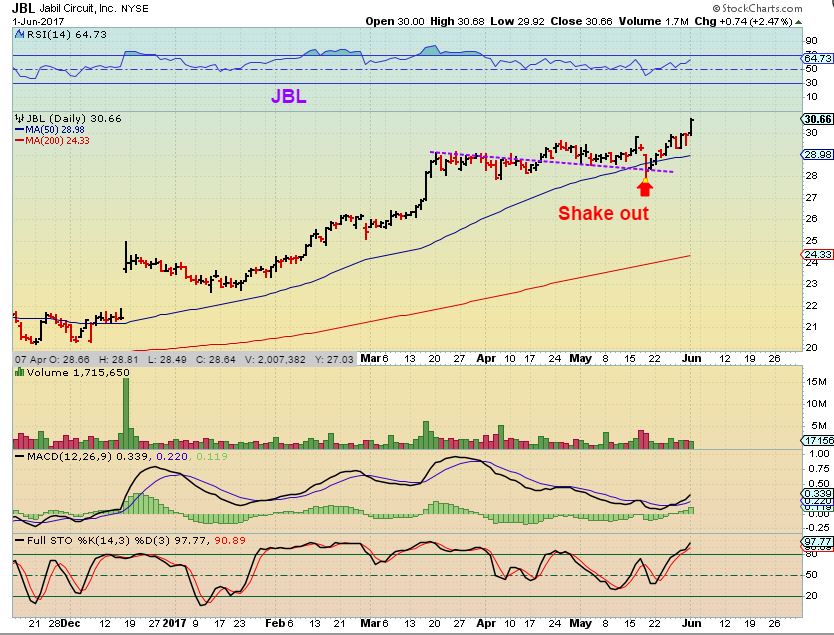Click the 22 label on price axis

[x=812, y=305]
